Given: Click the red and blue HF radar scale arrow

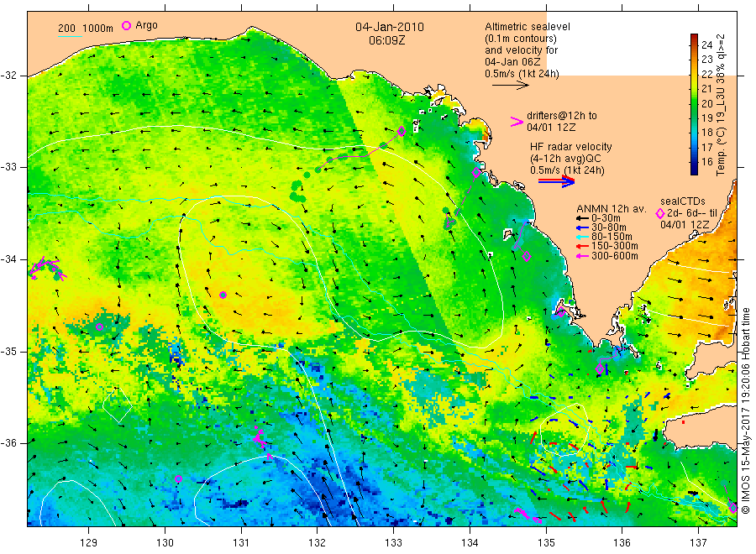Looking at the screenshot, I should [x=556, y=181].
